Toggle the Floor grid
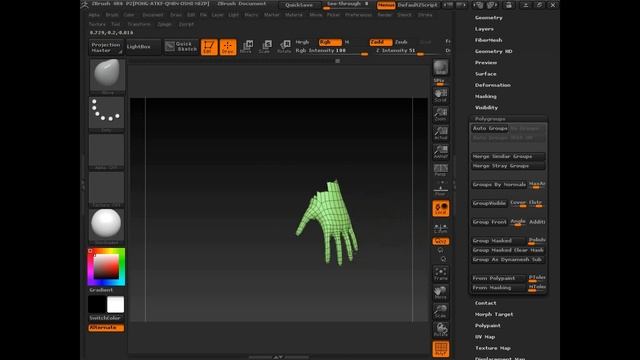Screen dimensions: 640x360 440,189
